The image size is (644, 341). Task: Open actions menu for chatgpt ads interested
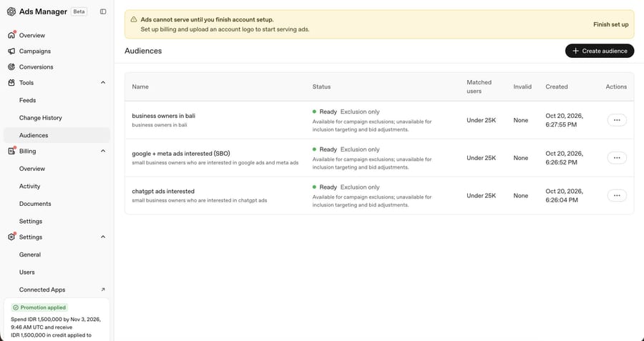(x=617, y=196)
